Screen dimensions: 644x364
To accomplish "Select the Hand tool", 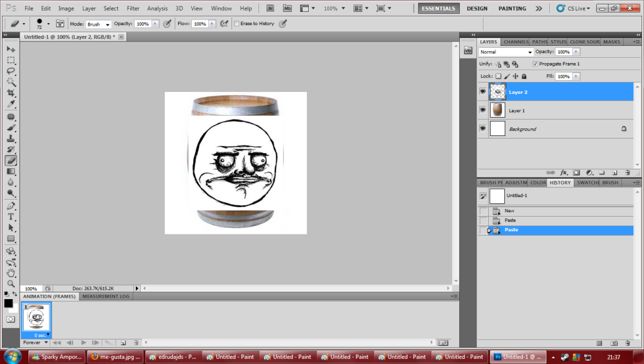I will 11,273.
